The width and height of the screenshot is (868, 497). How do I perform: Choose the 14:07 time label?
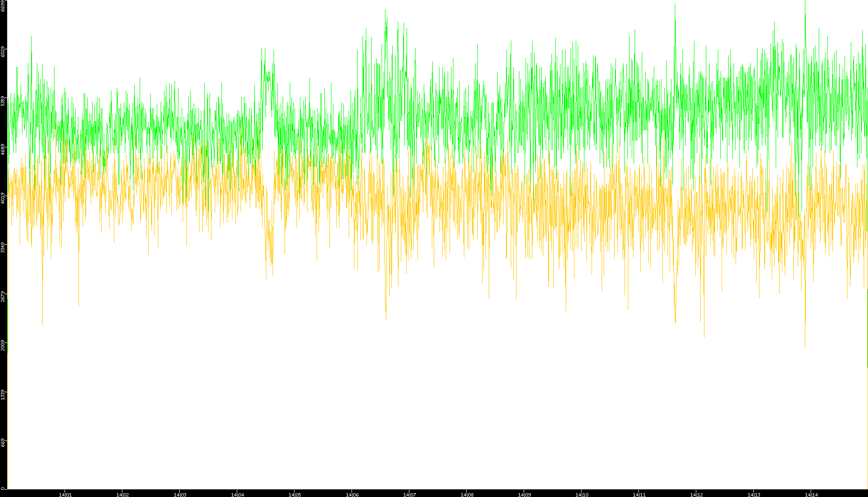click(x=409, y=495)
